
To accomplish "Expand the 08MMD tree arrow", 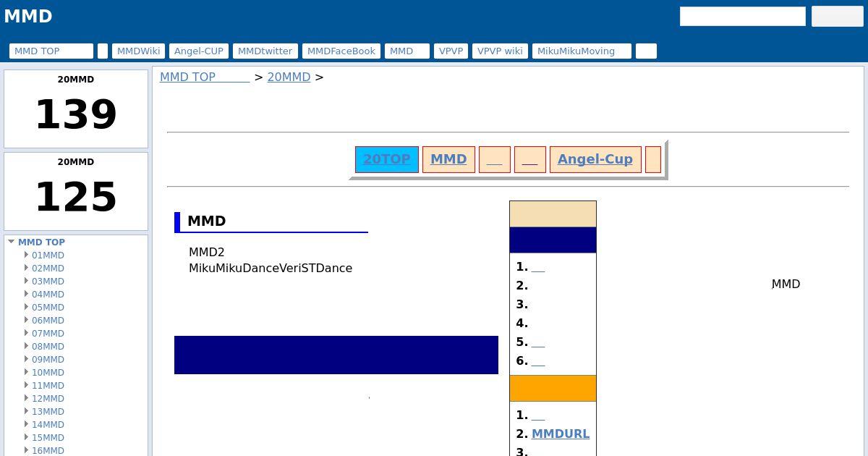I will click(x=26, y=346).
